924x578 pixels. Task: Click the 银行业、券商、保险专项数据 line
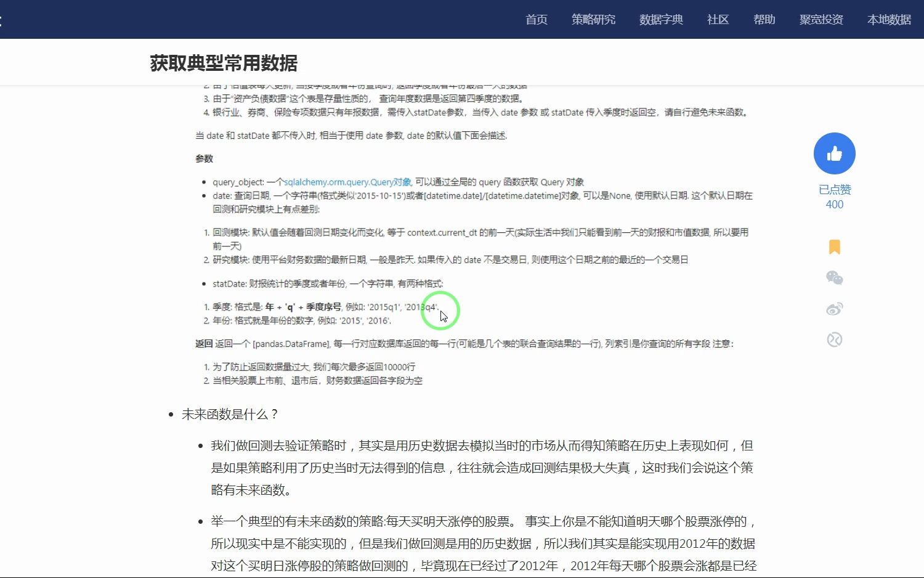pos(481,112)
